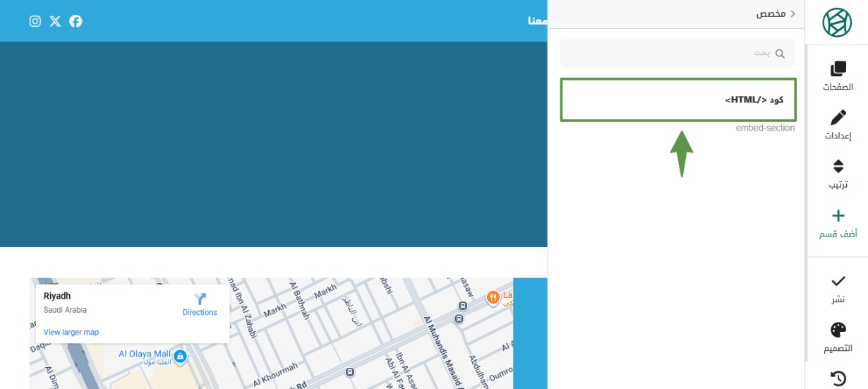Open the Instagram social icon
The height and width of the screenshot is (389, 868).
coord(35,21)
